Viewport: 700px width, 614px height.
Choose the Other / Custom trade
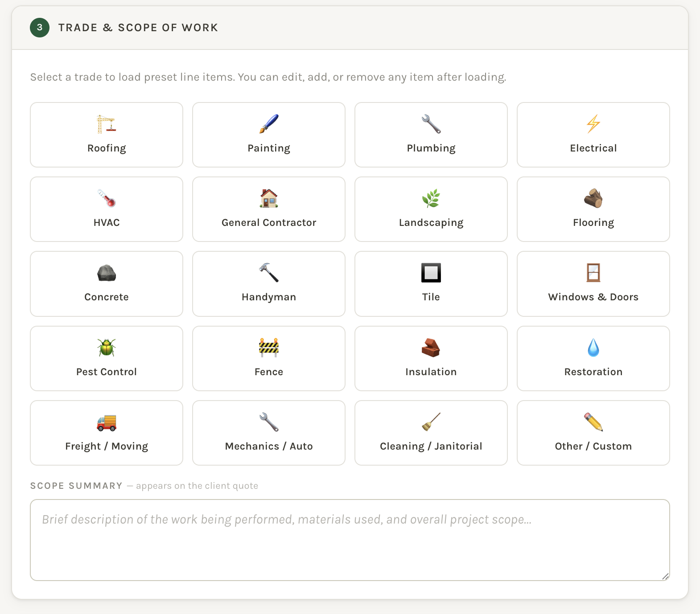pyautogui.click(x=593, y=433)
